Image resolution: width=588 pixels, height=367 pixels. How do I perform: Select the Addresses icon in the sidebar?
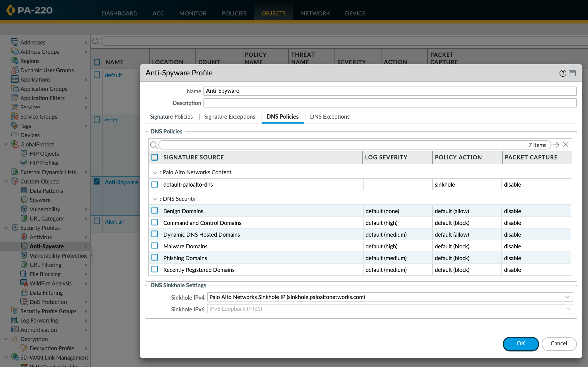15,42
